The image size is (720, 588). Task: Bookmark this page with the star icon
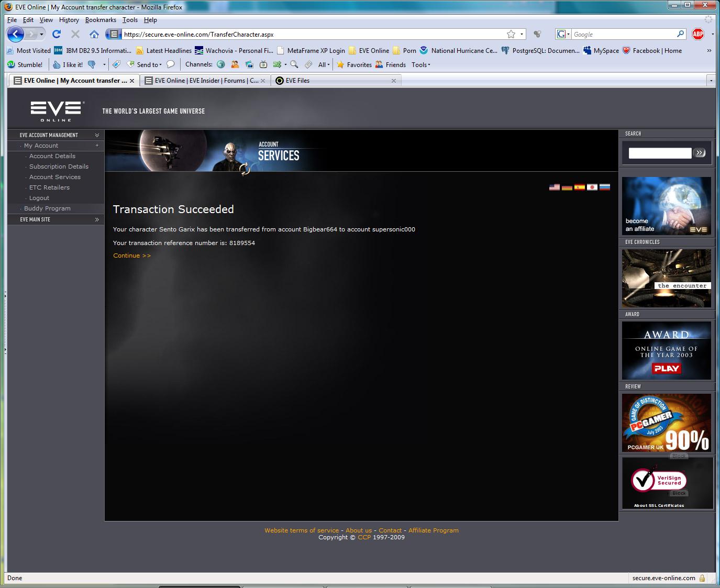(511, 35)
